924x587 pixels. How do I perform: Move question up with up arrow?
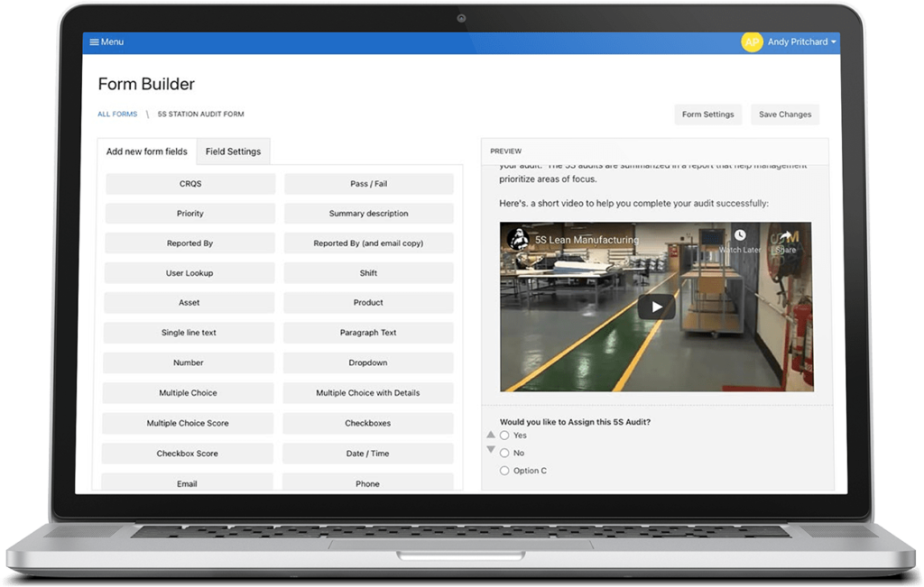(x=491, y=435)
